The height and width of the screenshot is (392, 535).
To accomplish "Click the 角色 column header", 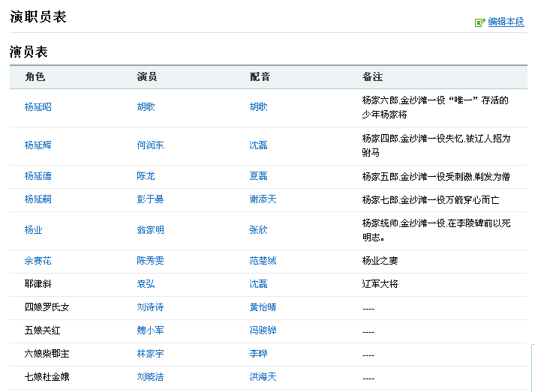I will tap(35, 77).
